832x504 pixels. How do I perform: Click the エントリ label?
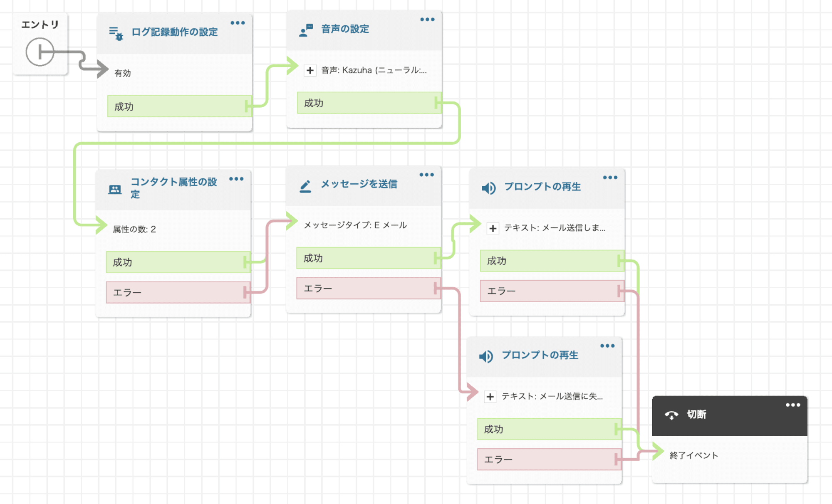[x=40, y=25]
